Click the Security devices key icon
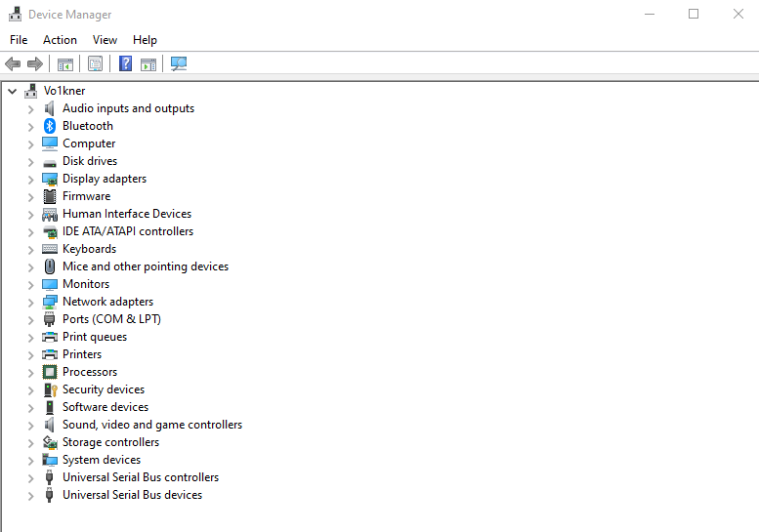 (51, 389)
